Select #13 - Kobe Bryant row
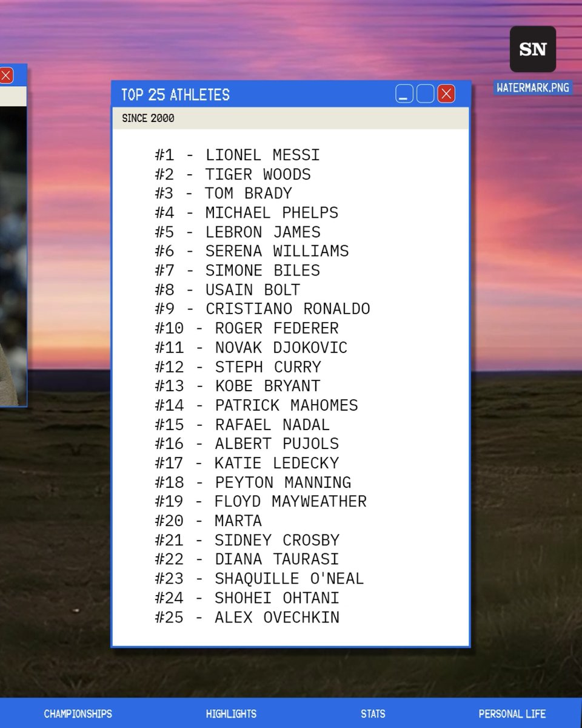The width and height of the screenshot is (582, 728). click(237, 386)
